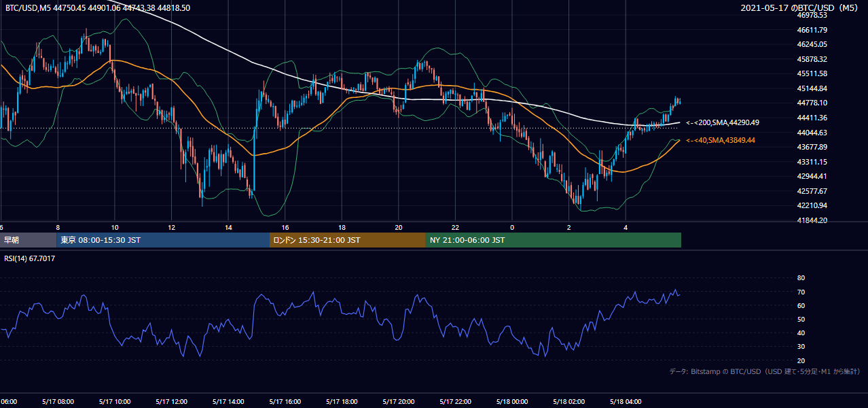Select the 40 SMA label 43849.44
This screenshot has width=868, height=408.
(x=721, y=140)
